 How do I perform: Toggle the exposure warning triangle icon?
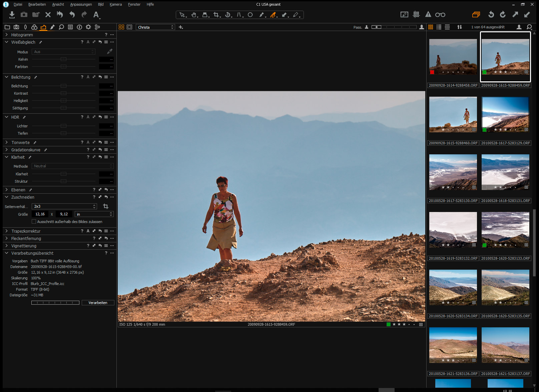tap(428, 14)
